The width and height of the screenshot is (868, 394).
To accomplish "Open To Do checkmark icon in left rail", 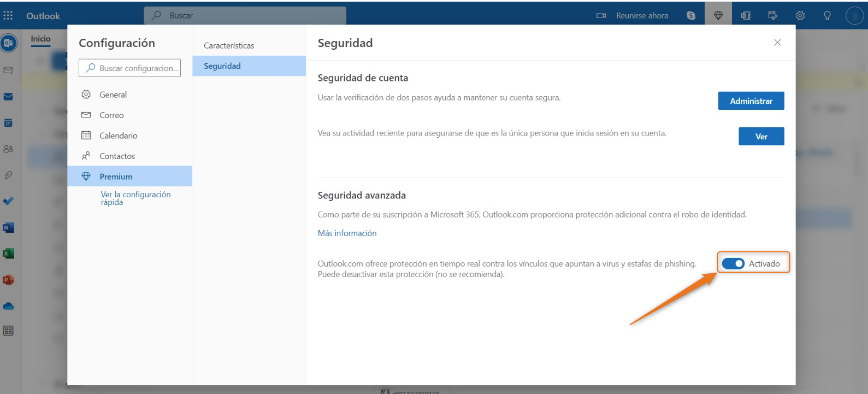I will [x=8, y=201].
